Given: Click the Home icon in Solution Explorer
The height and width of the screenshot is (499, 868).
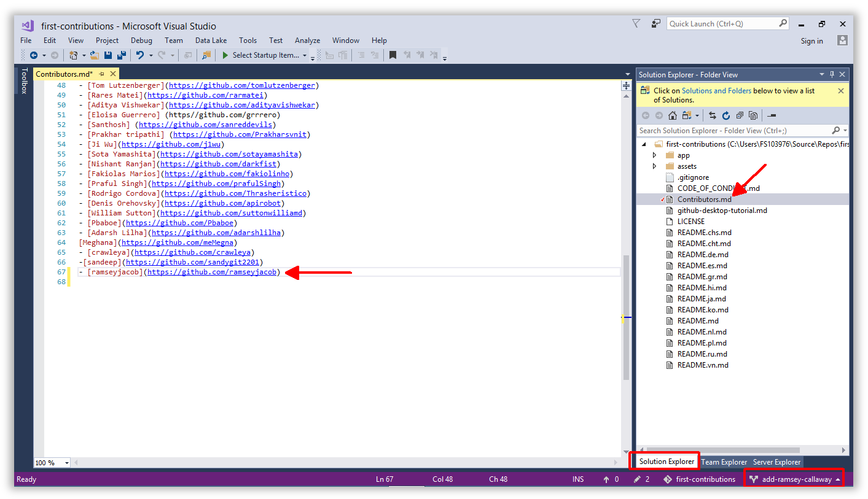Looking at the screenshot, I should [673, 115].
